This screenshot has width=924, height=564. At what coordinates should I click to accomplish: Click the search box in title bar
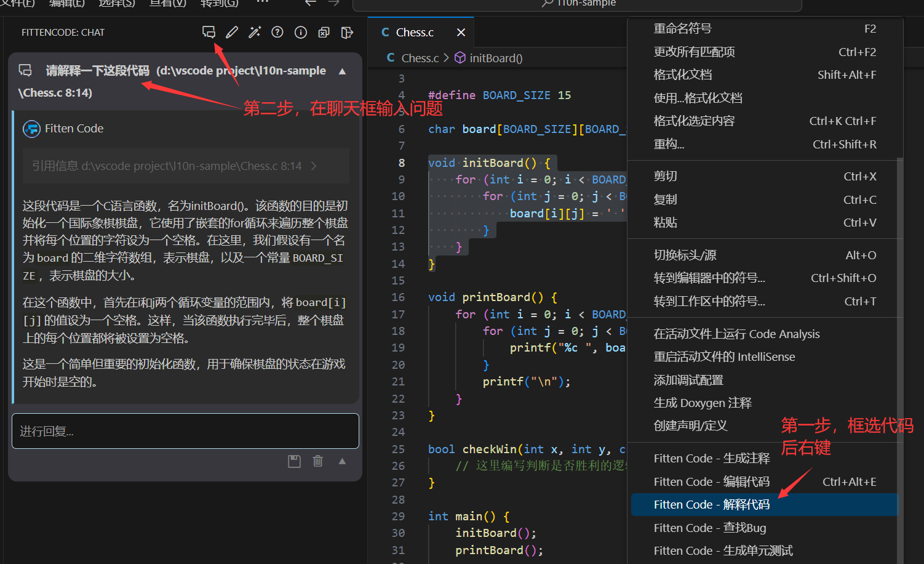[577, 4]
